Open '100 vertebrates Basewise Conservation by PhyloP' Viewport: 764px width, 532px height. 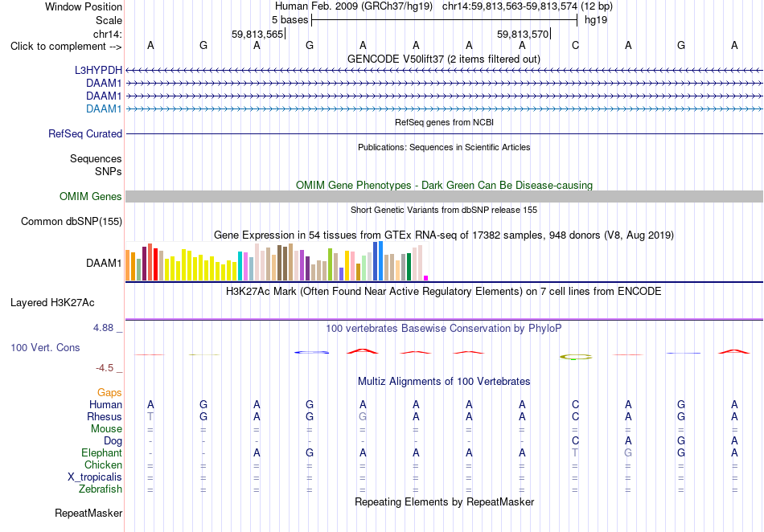(444, 329)
